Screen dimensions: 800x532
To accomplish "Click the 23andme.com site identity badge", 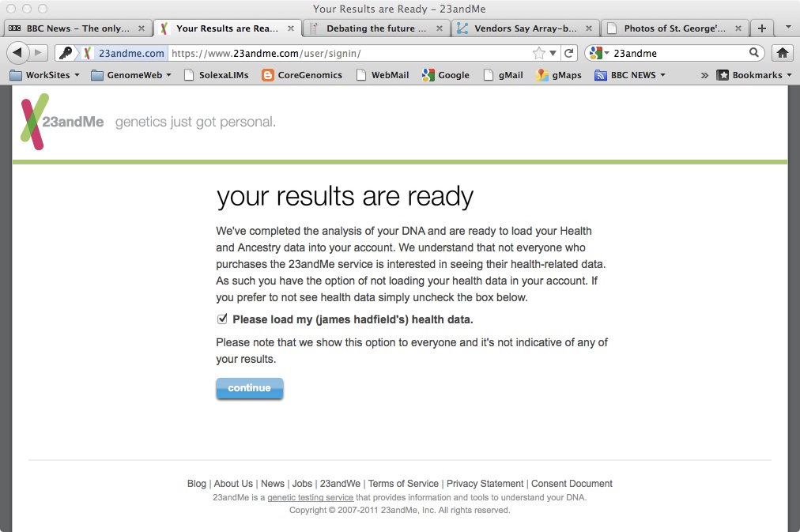I will coord(125,53).
